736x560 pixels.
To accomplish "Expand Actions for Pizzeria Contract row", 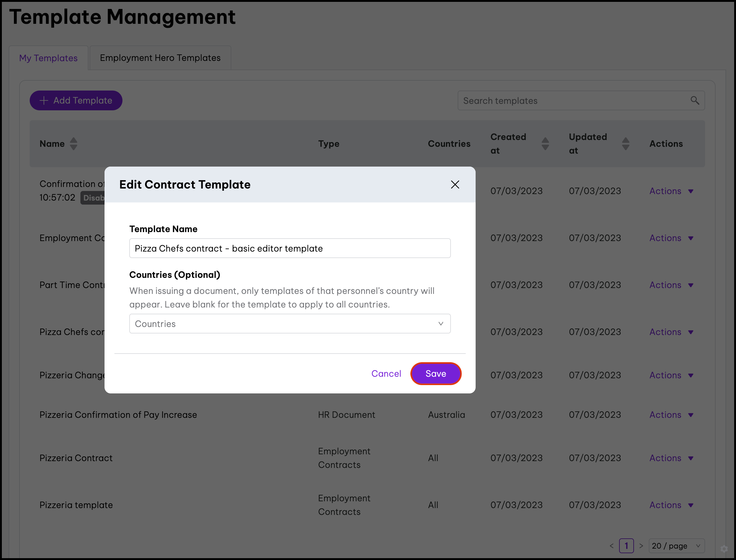I will tap(671, 458).
